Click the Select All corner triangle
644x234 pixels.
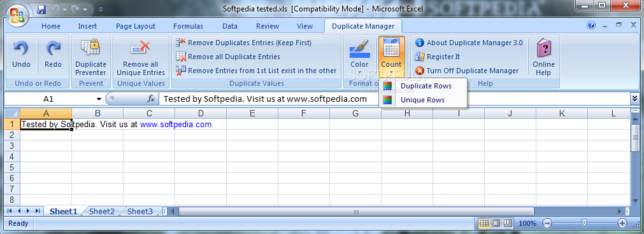tap(12, 114)
